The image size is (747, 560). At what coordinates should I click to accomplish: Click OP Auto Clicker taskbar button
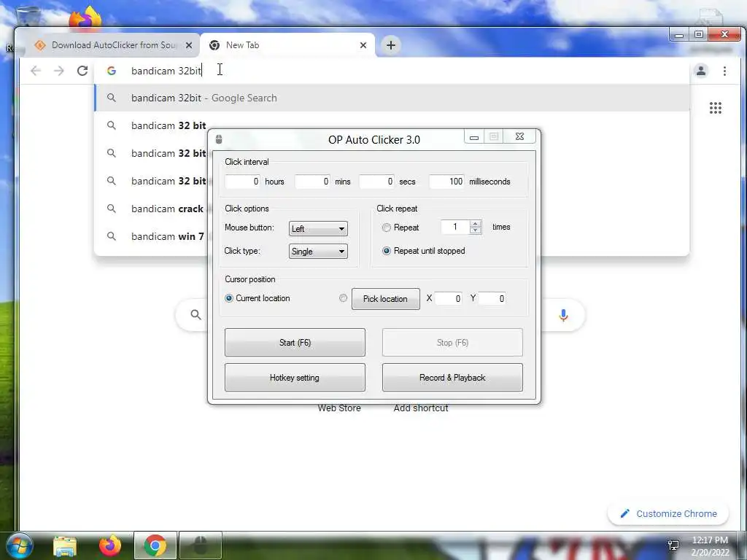(201, 545)
